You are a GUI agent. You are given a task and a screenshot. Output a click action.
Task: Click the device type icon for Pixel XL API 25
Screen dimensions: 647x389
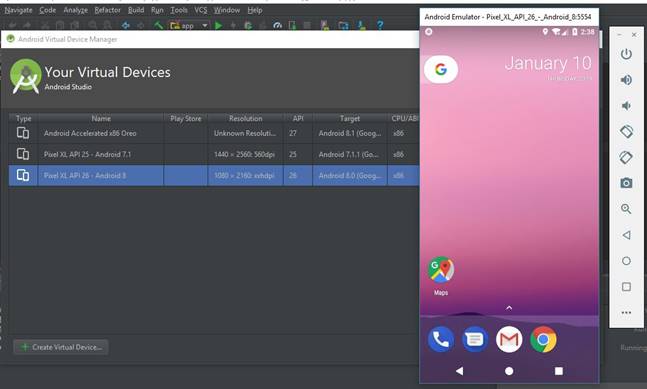pos(23,154)
